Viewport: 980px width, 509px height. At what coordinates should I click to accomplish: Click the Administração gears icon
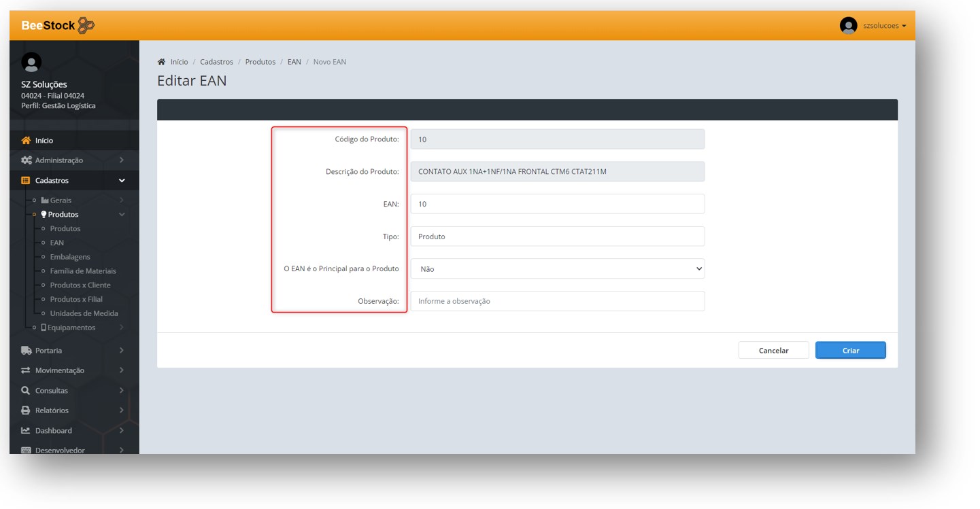pos(26,160)
